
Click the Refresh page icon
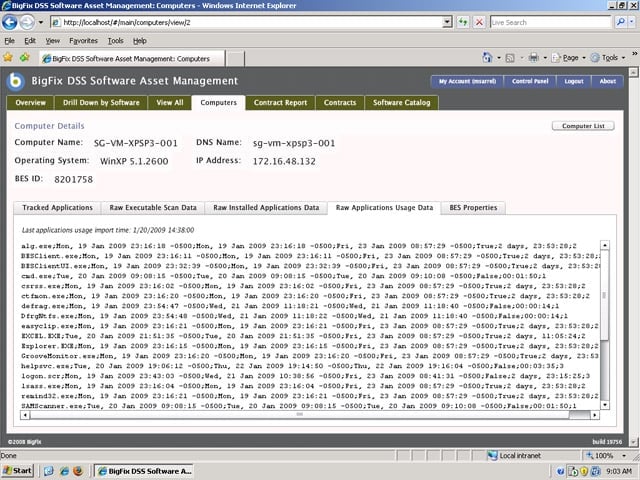click(462, 22)
